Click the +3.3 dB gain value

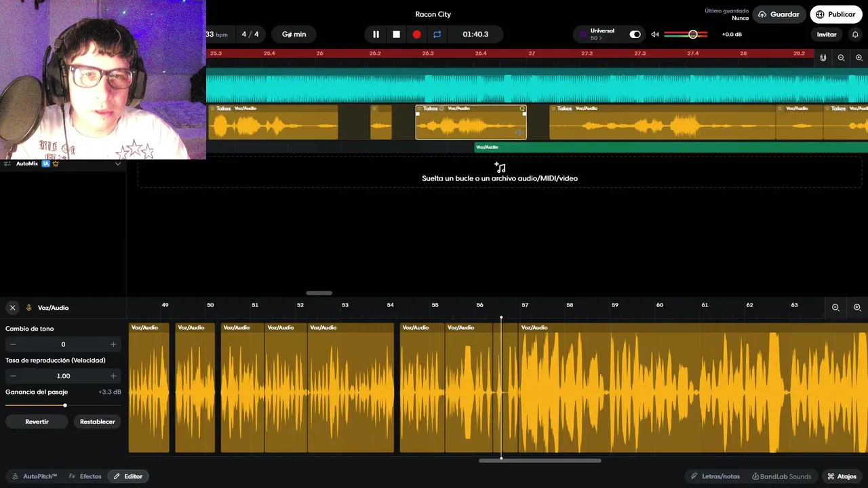[x=110, y=392]
